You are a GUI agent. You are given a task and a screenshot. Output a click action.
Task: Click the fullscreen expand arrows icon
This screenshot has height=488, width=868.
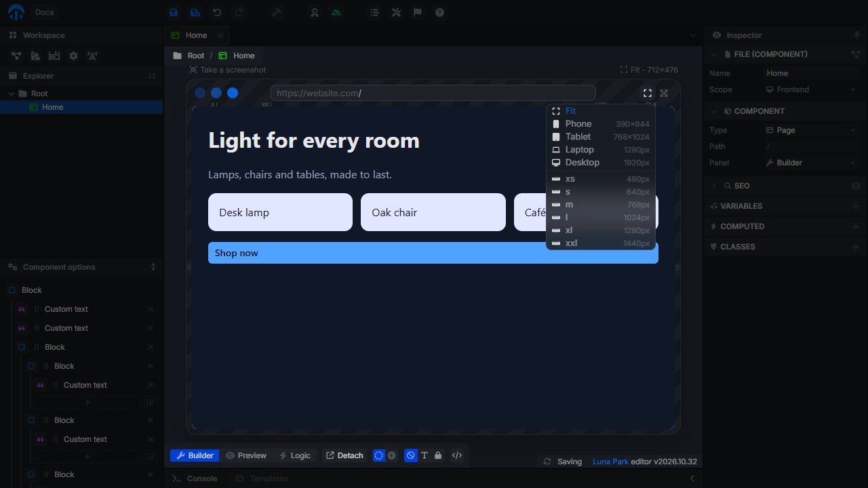[x=664, y=94]
